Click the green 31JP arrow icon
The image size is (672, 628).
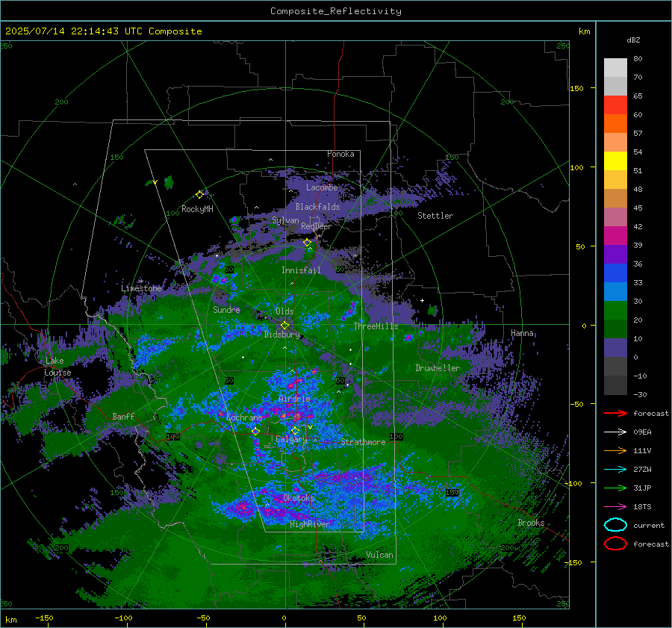click(x=615, y=488)
